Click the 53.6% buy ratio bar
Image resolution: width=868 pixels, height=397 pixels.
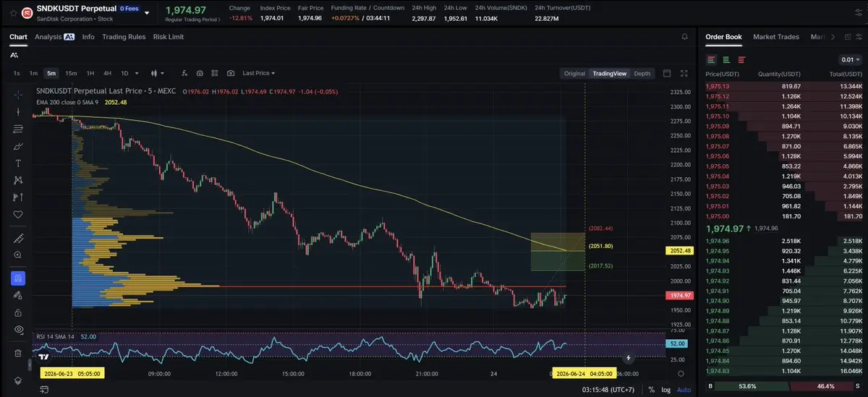[749, 386]
